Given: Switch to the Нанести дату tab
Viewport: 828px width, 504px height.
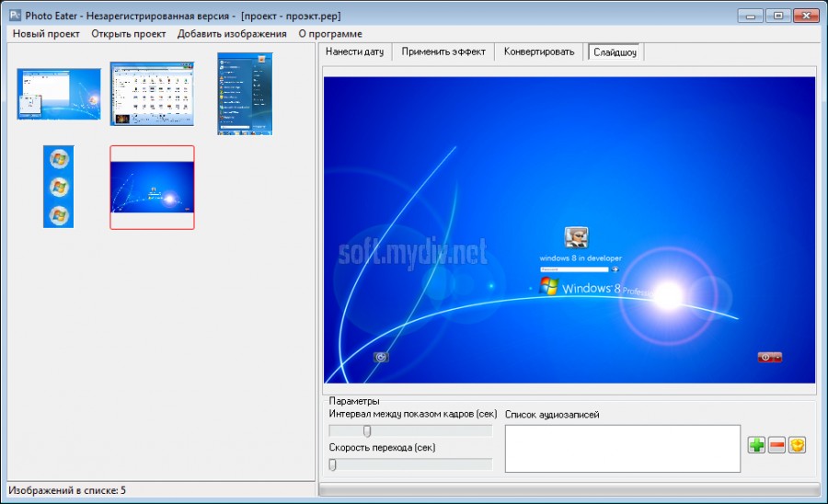Looking at the screenshot, I should [x=355, y=52].
